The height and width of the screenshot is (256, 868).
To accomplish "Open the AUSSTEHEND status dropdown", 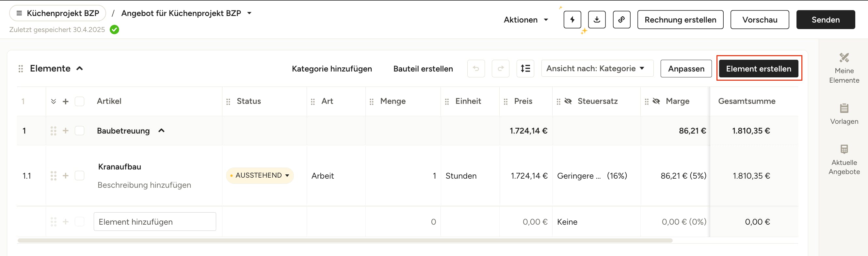I will coord(260,175).
